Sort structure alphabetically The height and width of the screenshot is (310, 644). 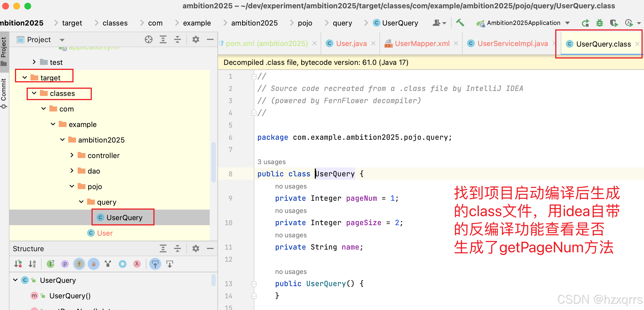[x=32, y=264]
